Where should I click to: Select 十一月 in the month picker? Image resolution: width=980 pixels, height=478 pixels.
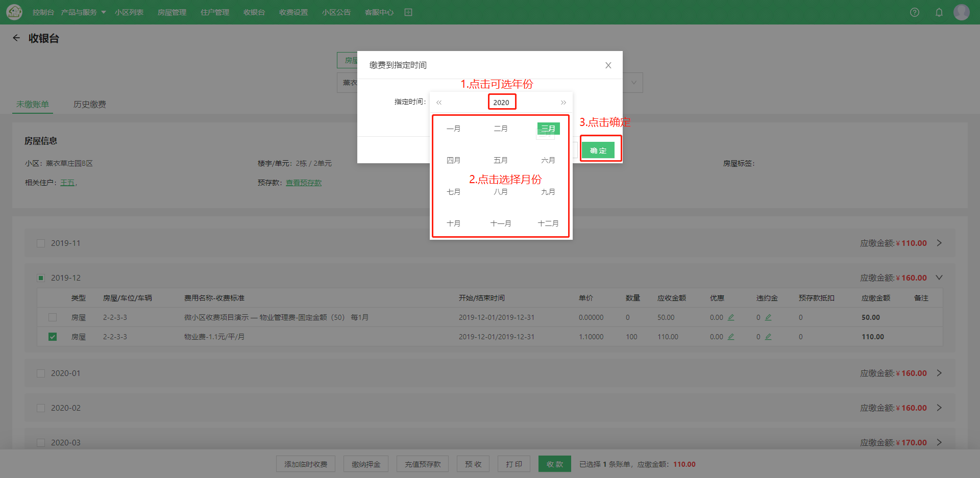point(501,223)
